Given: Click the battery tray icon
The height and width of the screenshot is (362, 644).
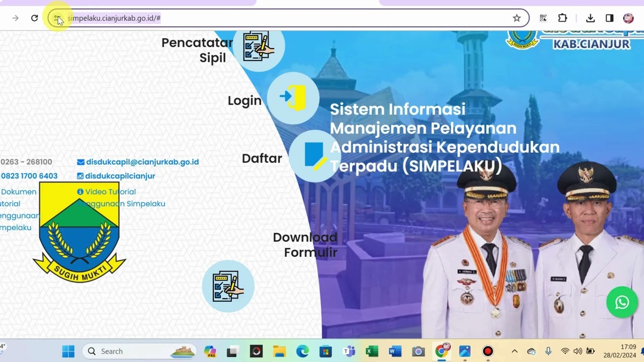Looking at the screenshot, I should point(590,351).
